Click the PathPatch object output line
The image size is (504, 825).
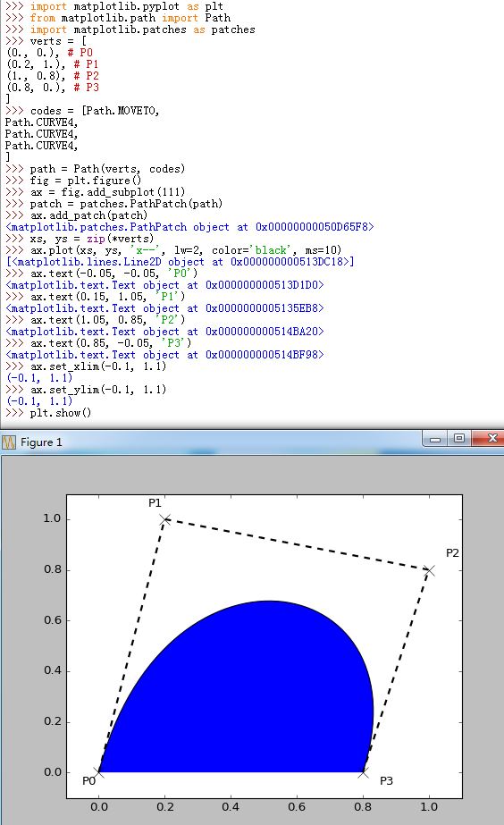[189, 227]
